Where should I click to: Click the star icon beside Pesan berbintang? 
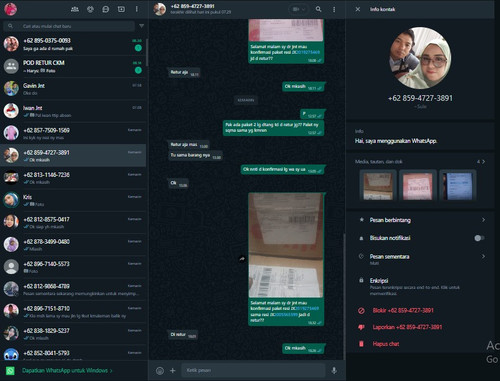[x=361, y=220]
